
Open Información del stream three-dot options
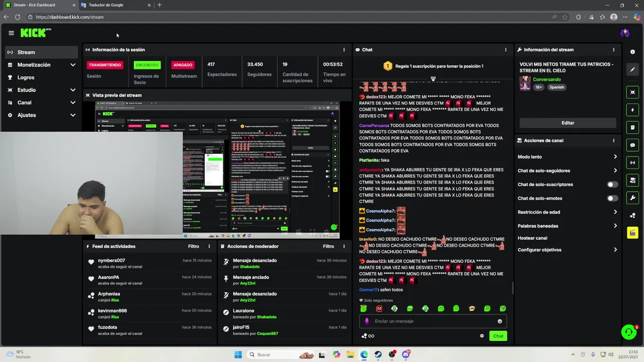(x=613, y=50)
